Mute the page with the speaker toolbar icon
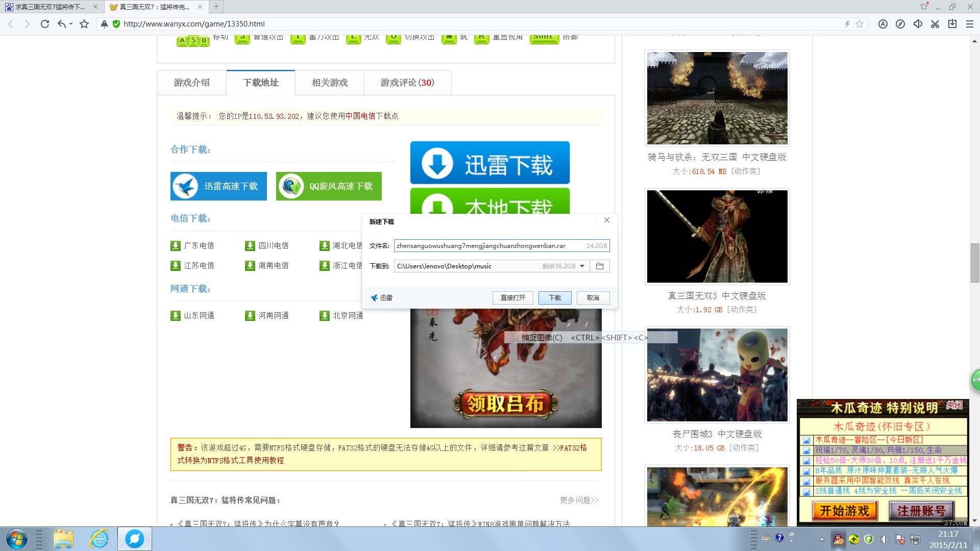 coord(918,24)
